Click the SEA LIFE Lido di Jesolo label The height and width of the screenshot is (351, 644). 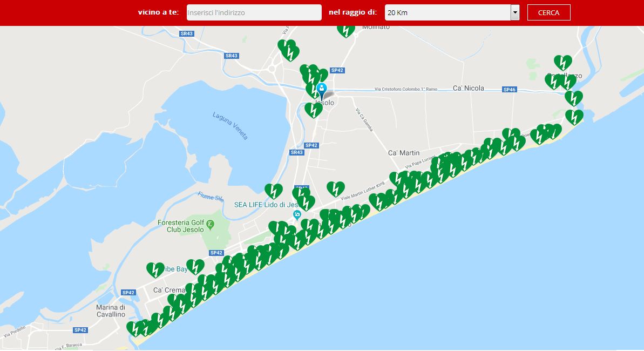pos(266,205)
